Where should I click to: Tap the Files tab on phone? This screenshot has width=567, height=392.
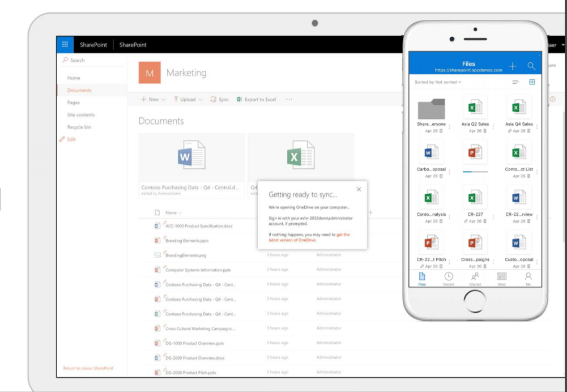point(422,279)
